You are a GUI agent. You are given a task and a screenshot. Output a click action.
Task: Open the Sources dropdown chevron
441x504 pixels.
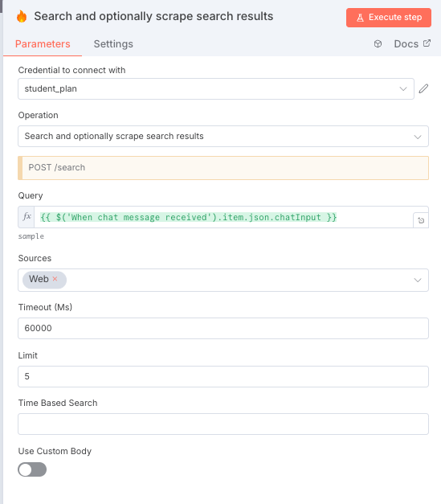[x=418, y=281]
